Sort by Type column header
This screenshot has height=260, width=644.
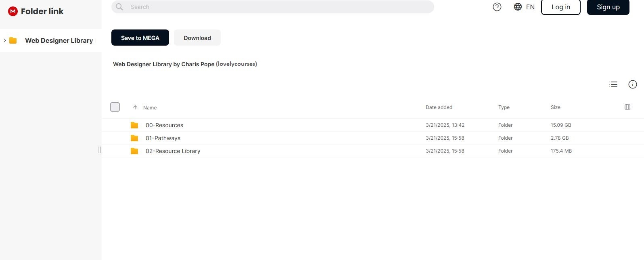pos(504,107)
